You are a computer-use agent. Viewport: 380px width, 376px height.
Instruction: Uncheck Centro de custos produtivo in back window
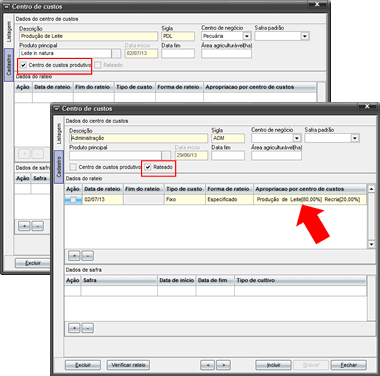coord(23,65)
